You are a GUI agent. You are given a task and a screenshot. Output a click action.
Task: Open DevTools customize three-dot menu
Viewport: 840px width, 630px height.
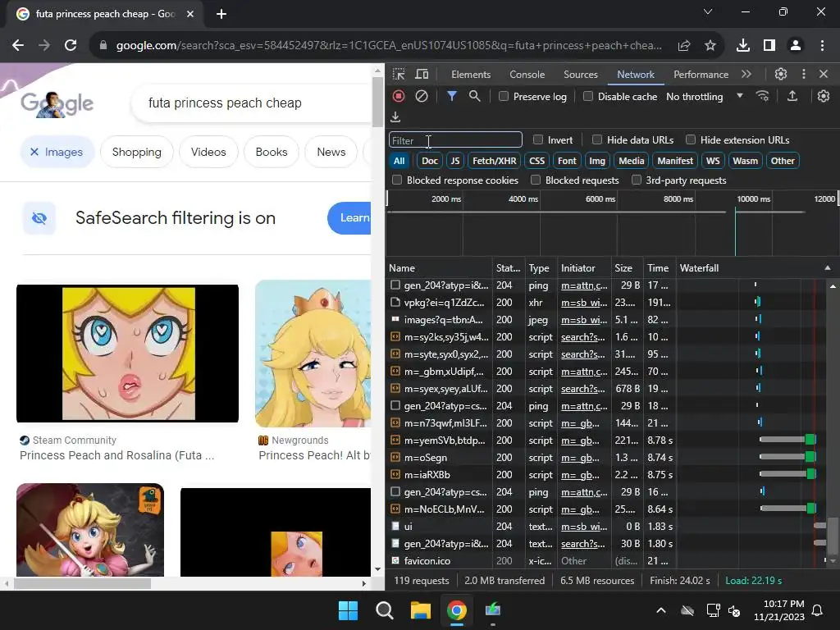coord(803,75)
